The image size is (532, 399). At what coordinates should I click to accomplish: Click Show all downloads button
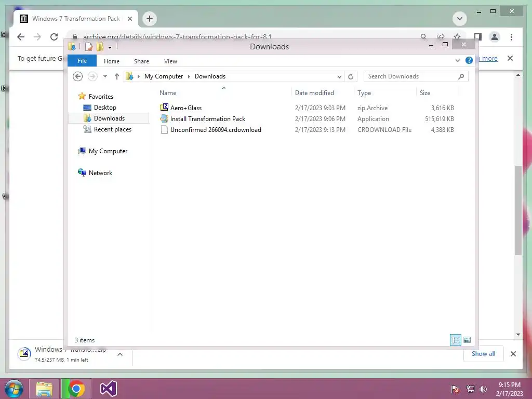484,353
